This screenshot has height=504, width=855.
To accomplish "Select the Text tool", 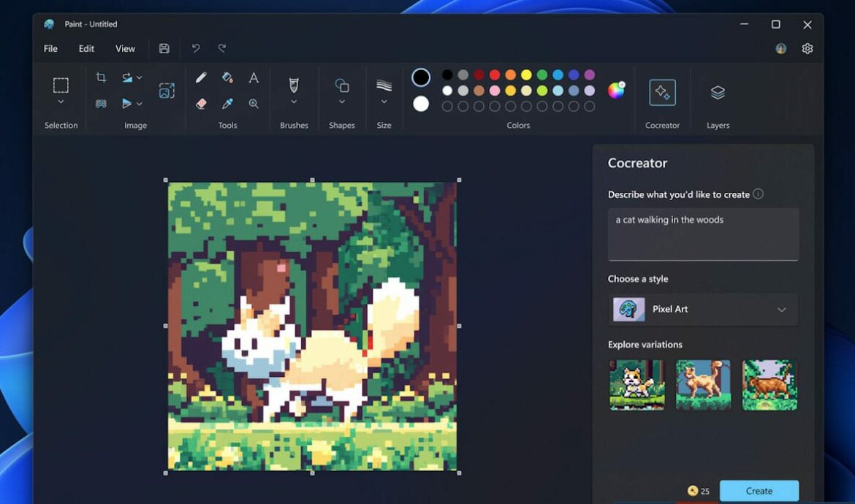I will (x=254, y=77).
